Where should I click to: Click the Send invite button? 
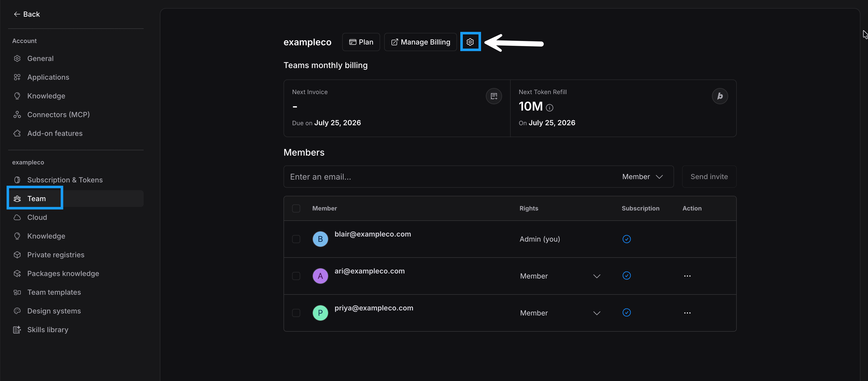click(709, 177)
